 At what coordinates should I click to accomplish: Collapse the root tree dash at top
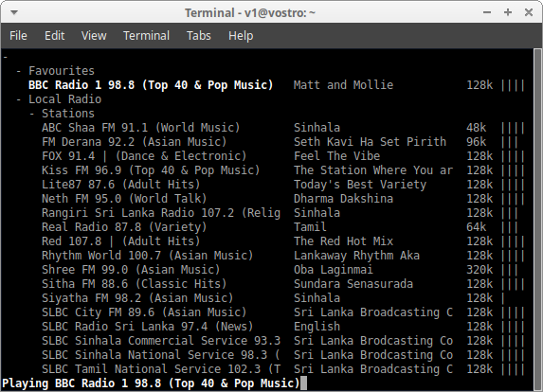click(x=6, y=57)
